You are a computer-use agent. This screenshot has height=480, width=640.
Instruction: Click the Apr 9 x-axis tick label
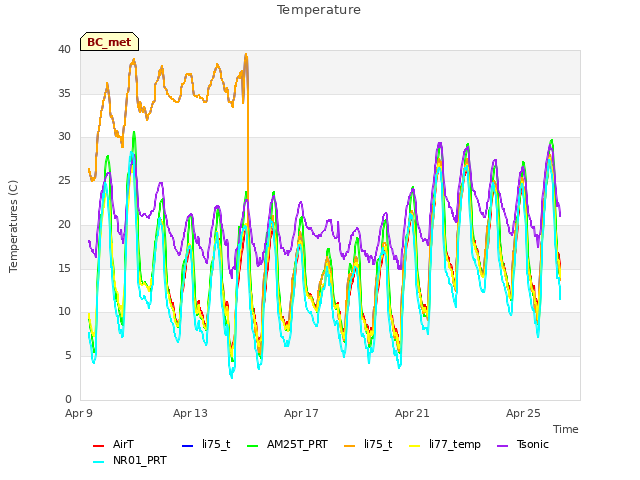[x=79, y=413]
